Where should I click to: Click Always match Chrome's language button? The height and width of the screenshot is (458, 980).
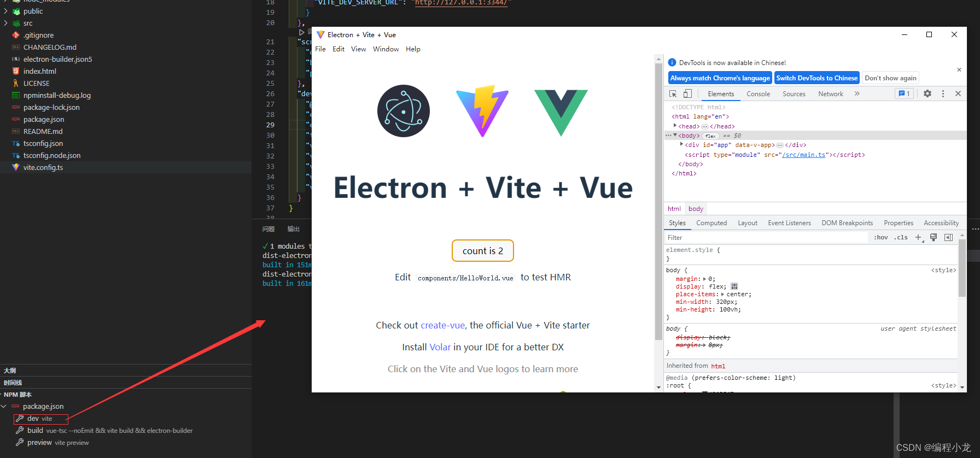pos(720,78)
